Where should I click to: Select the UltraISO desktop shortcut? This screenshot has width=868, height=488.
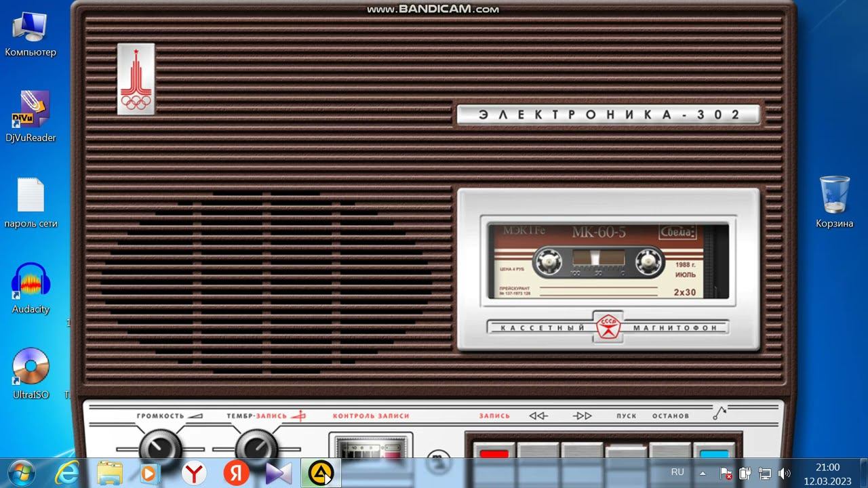tap(31, 374)
